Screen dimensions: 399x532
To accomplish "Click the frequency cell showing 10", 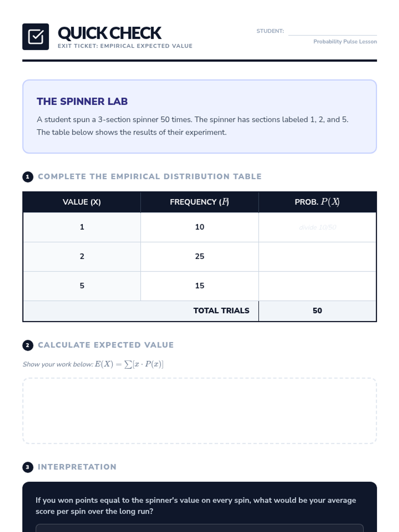I will click(199, 227).
